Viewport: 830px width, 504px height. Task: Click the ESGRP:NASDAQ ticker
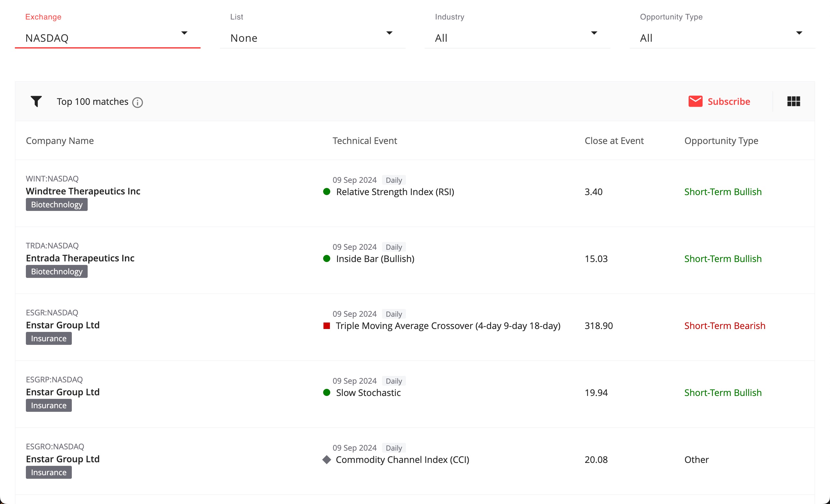tap(54, 380)
